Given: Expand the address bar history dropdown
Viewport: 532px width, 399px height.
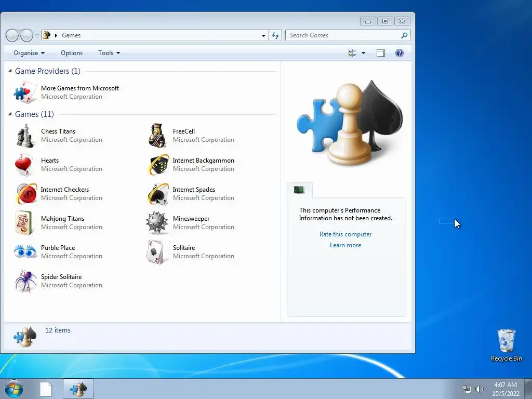Looking at the screenshot, I should point(263,35).
